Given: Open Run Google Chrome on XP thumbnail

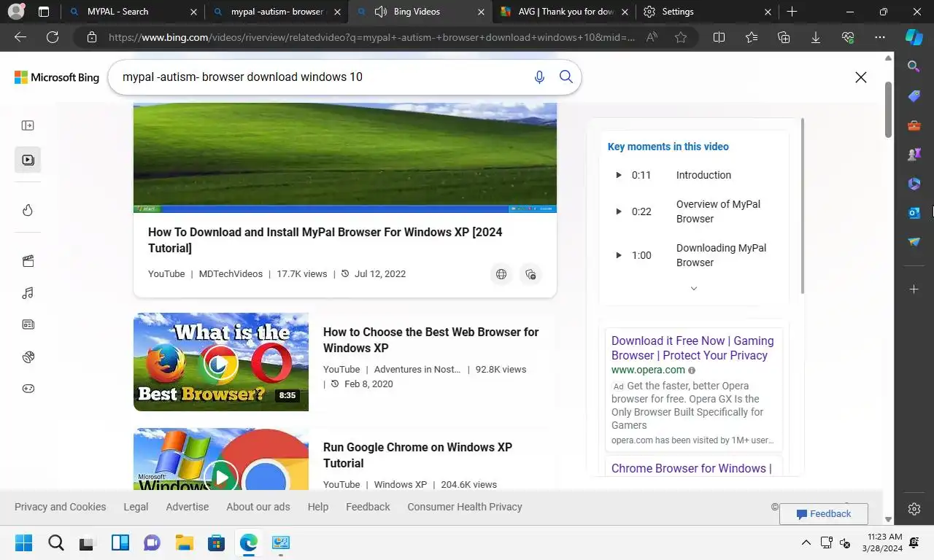Looking at the screenshot, I should (221, 459).
